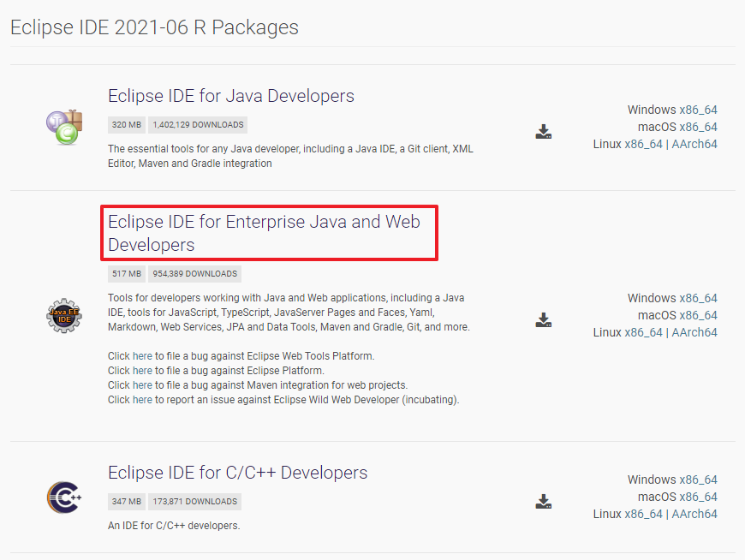Open Eclipse IDE for Java Developers title
This screenshot has width=745, height=560.
[231, 96]
